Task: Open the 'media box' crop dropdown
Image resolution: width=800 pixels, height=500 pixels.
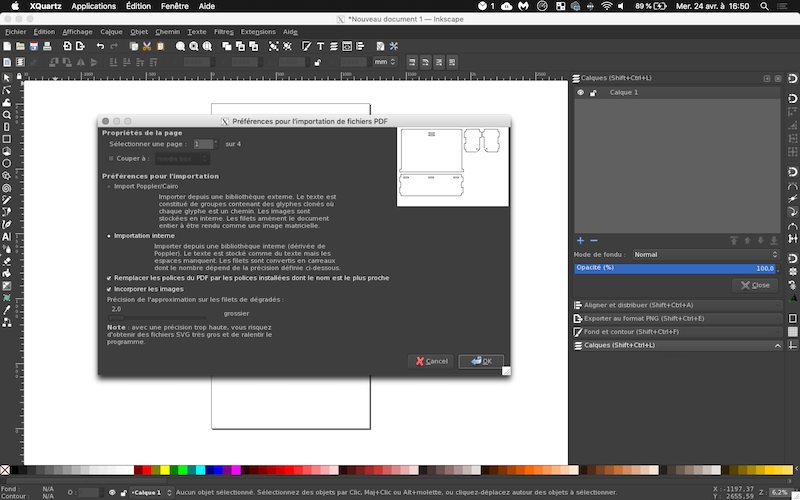Action: pyautogui.click(x=182, y=159)
